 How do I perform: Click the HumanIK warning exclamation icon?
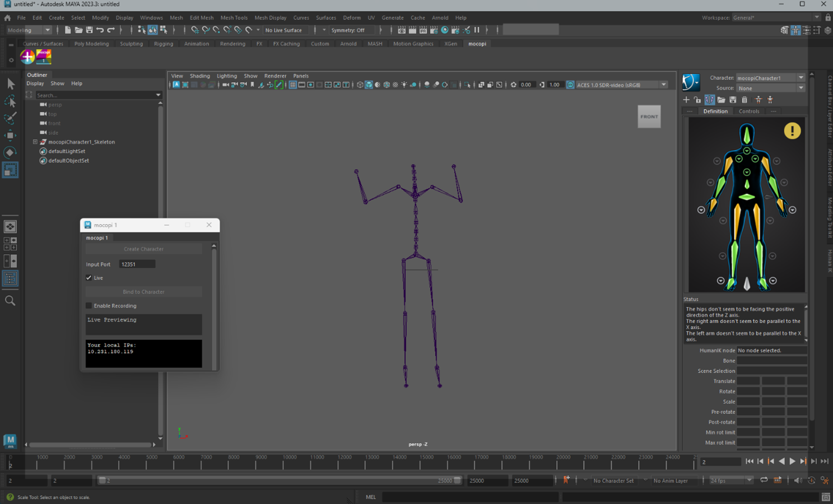coord(792,131)
